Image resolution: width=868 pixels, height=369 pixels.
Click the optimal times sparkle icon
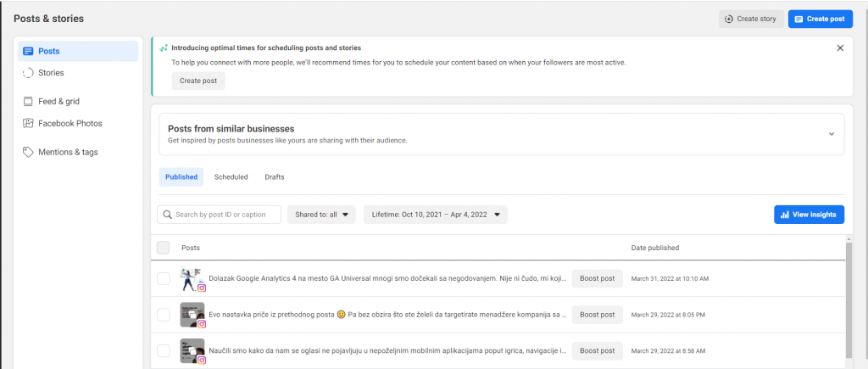(x=164, y=48)
